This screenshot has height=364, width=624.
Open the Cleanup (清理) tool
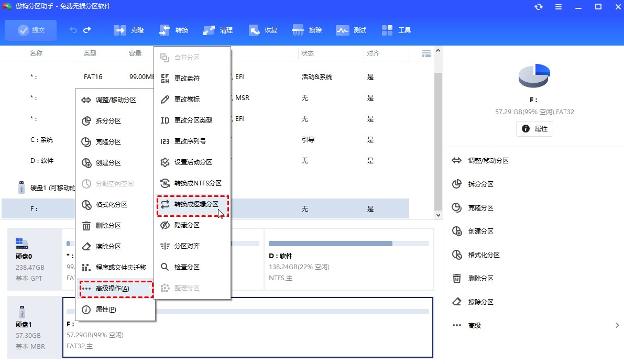pyautogui.click(x=218, y=30)
